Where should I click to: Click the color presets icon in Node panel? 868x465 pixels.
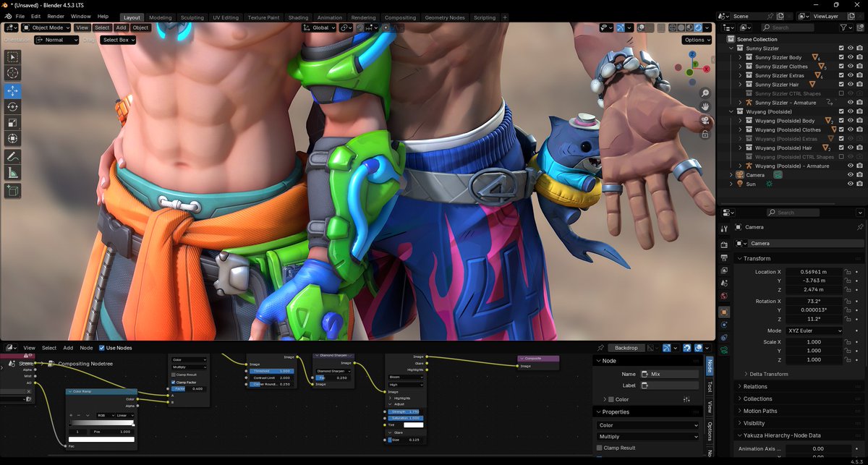pos(686,399)
